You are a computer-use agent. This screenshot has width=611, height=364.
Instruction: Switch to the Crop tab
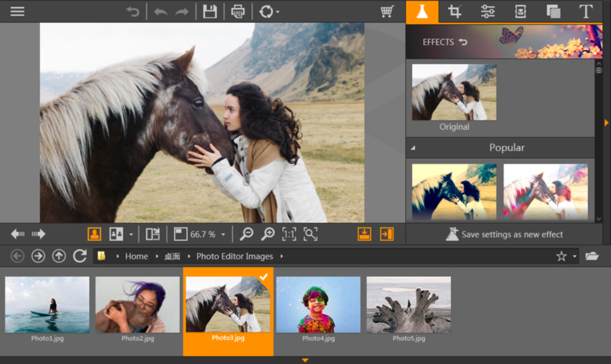coord(455,12)
